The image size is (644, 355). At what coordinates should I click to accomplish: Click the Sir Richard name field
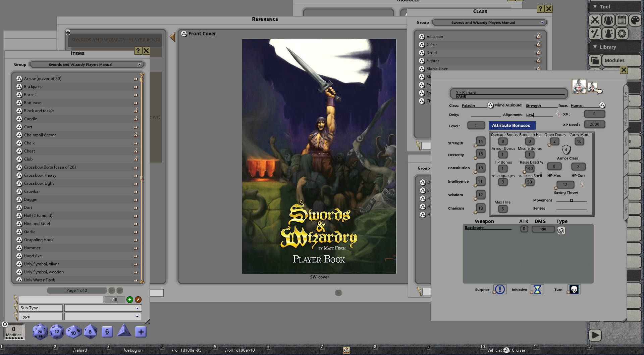(508, 93)
